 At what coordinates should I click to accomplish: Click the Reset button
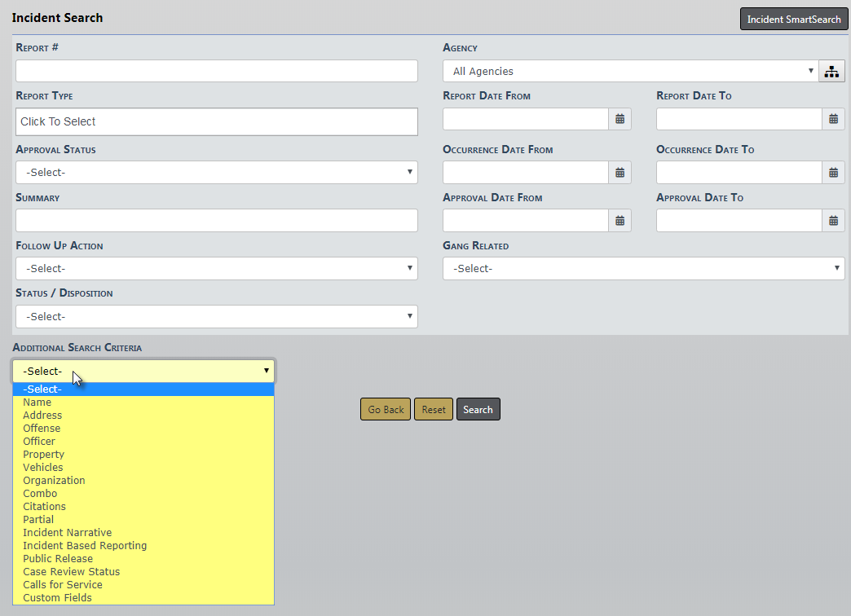pyautogui.click(x=434, y=410)
